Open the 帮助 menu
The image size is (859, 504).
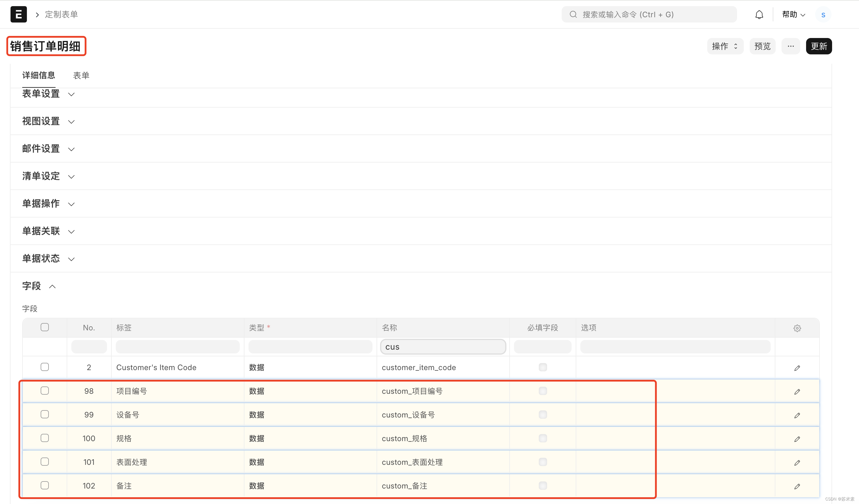pyautogui.click(x=793, y=14)
